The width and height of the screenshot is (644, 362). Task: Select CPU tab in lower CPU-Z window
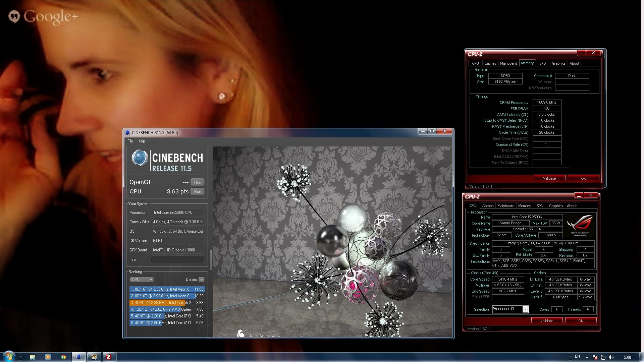(x=473, y=205)
